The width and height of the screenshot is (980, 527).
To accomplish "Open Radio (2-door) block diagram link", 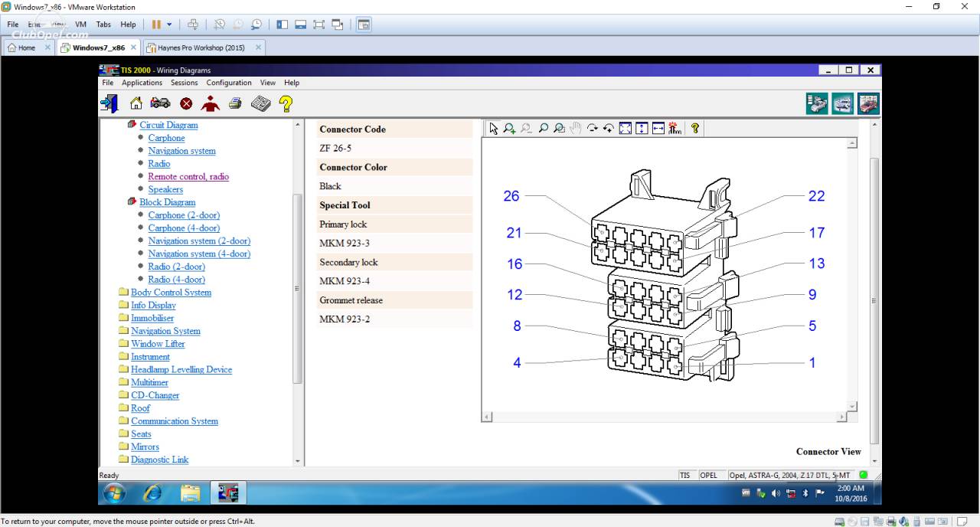I will pyautogui.click(x=177, y=267).
